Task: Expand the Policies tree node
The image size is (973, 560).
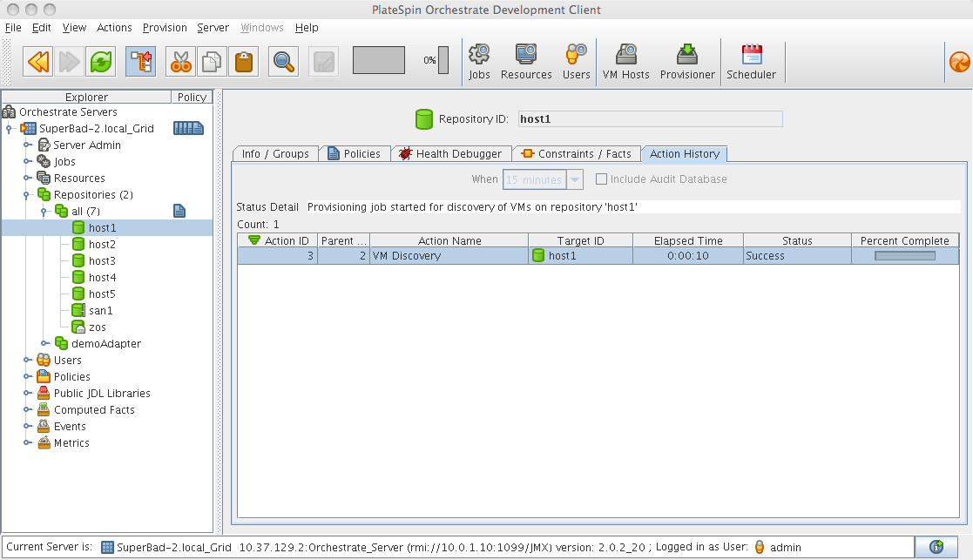Action: click(x=27, y=377)
